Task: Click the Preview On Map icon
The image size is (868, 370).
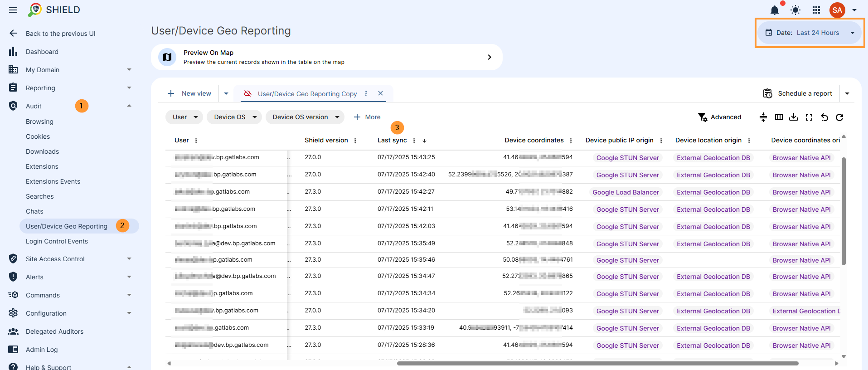Action: (x=167, y=57)
